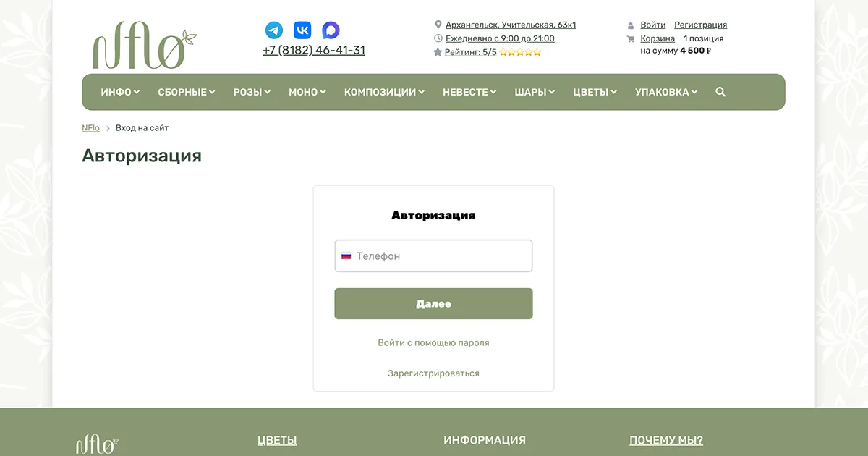
Task: Click the Вход на сайт breadcrumb text
Action: [142, 128]
